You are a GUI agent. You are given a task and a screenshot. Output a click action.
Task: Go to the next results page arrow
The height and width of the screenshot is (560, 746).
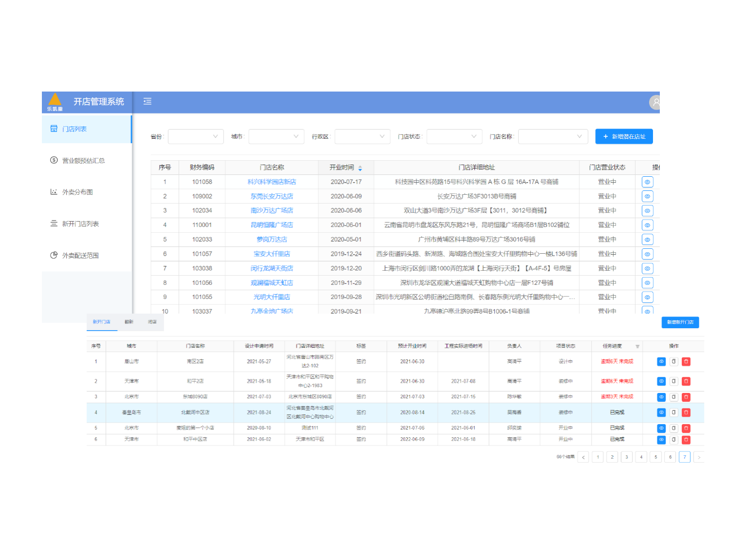699,457
